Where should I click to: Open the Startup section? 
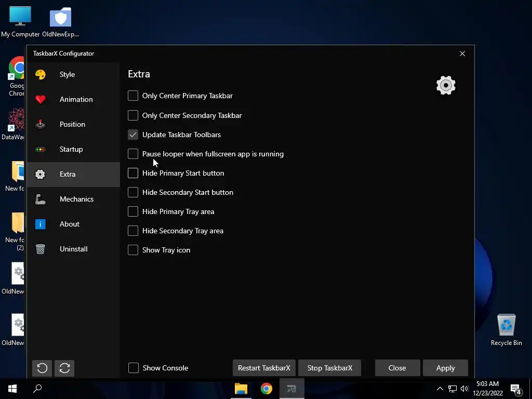[73, 149]
